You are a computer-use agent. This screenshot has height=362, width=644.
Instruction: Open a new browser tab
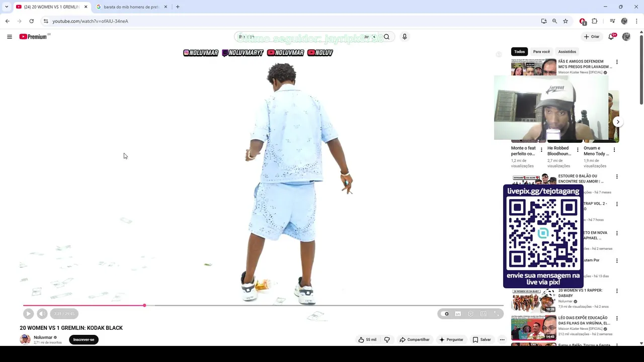tap(178, 7)
